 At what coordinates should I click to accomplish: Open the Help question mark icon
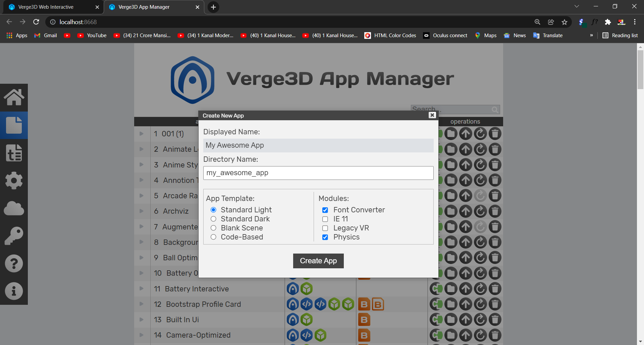14,264
